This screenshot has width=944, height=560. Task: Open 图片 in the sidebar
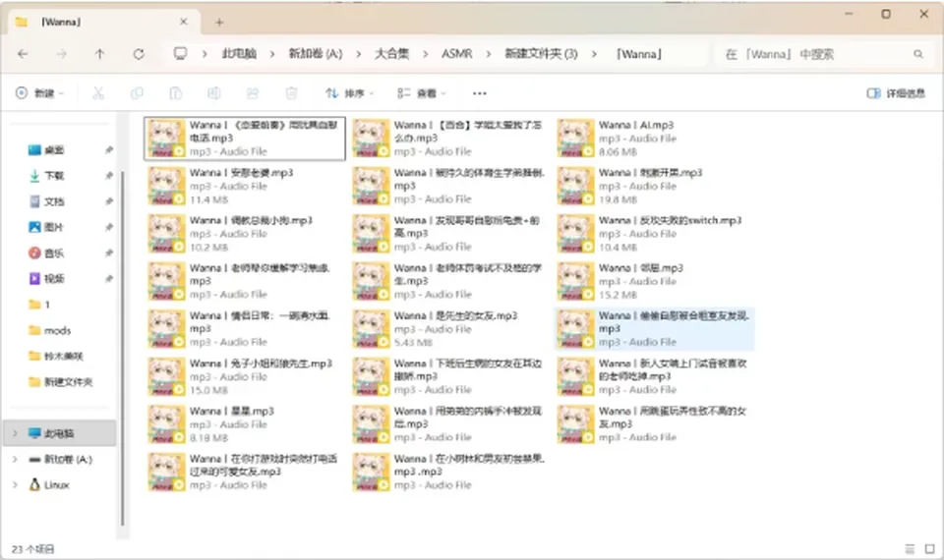click(x=53, y=227)
